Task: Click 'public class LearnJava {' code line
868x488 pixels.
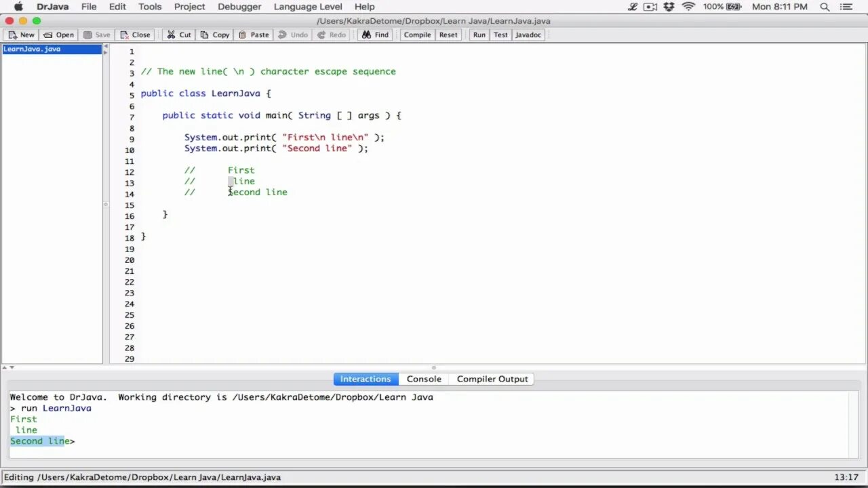Action: click(x=205, y=94)
